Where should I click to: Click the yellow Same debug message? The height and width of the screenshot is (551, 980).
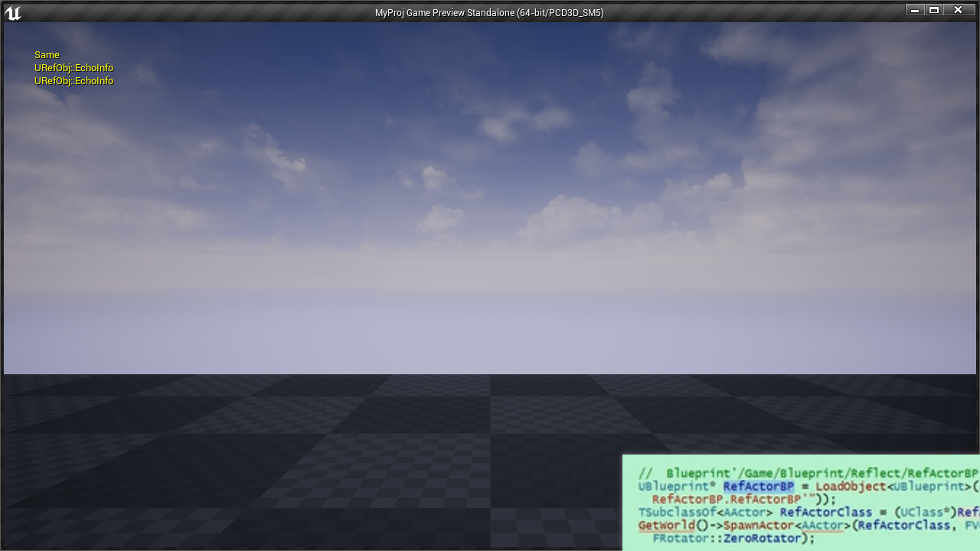[46, 54]
